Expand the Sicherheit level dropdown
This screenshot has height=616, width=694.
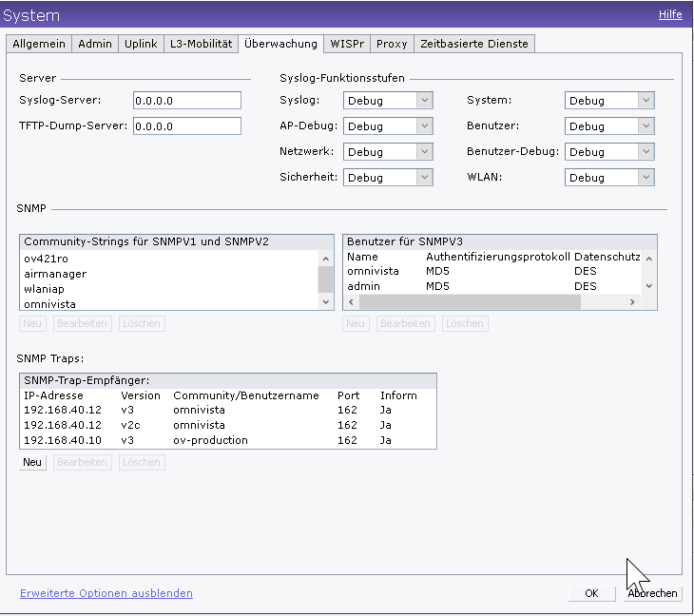point(388,178)
